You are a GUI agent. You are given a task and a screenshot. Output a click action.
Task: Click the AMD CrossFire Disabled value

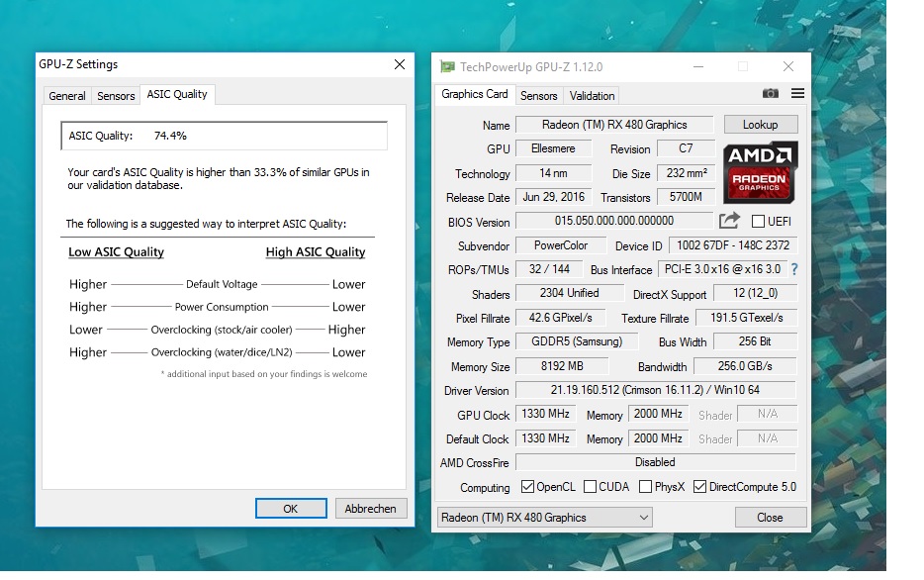(x=655, y=462)
